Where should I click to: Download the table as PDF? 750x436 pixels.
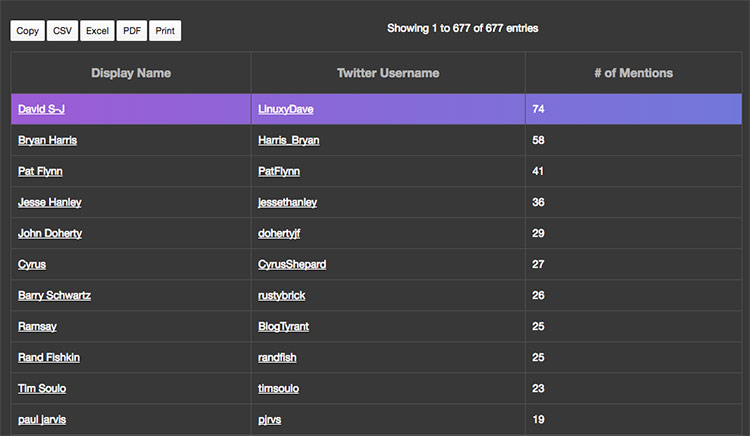pyautogui.click(x=132, y=31)
